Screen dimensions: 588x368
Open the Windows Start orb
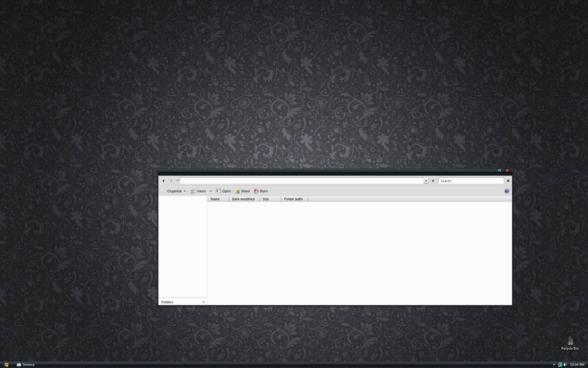click(x=6, y=365)
